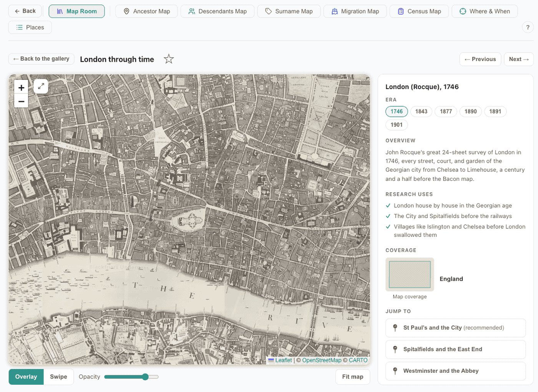Screen dimensions: 538x392
Task: Click the Census Map clipboard icon
Action: (401, 12)
